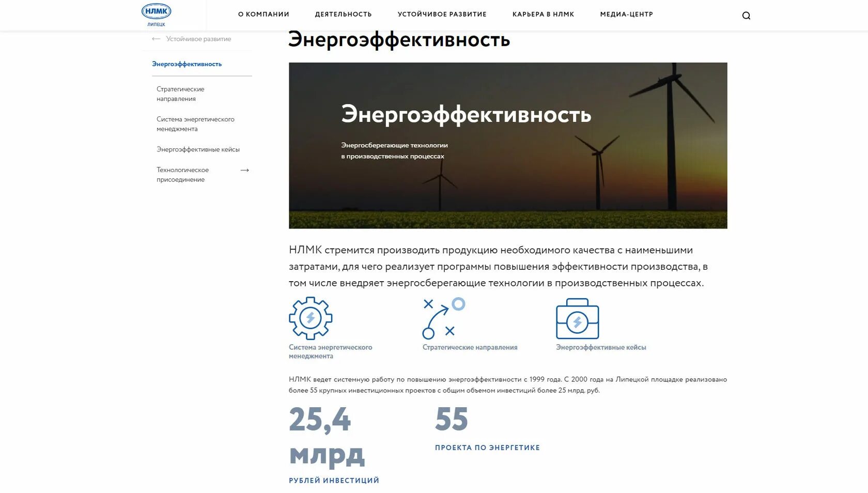Viewport: 868px width, 493px height.
Task: Click the briefcase with lightning icon
Action: pos(578,318)
